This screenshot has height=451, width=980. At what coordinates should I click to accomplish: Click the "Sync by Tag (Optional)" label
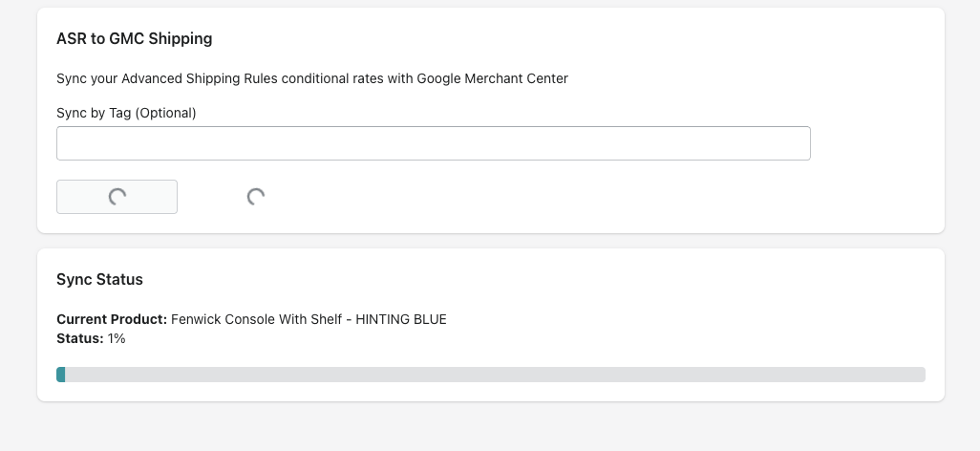click(x=126, y=113)
